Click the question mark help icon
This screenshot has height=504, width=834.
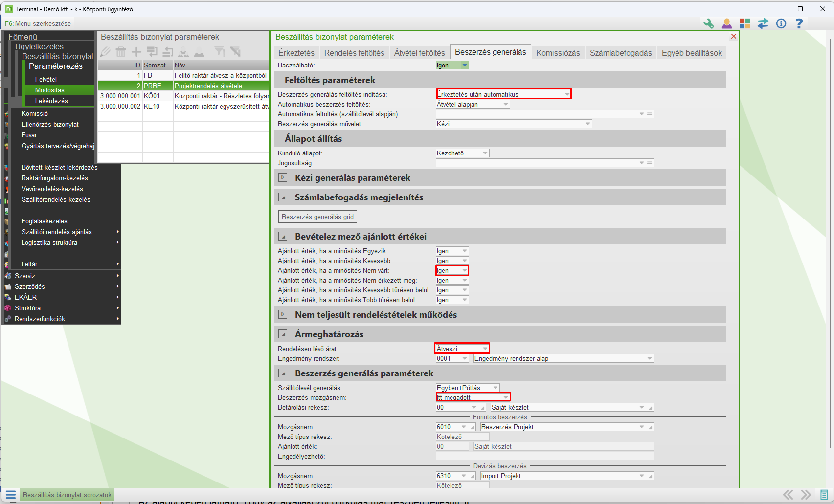coord(799,23)
